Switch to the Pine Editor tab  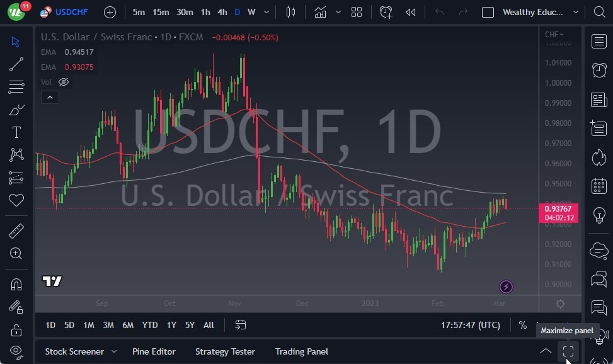[x=154, y=351]
